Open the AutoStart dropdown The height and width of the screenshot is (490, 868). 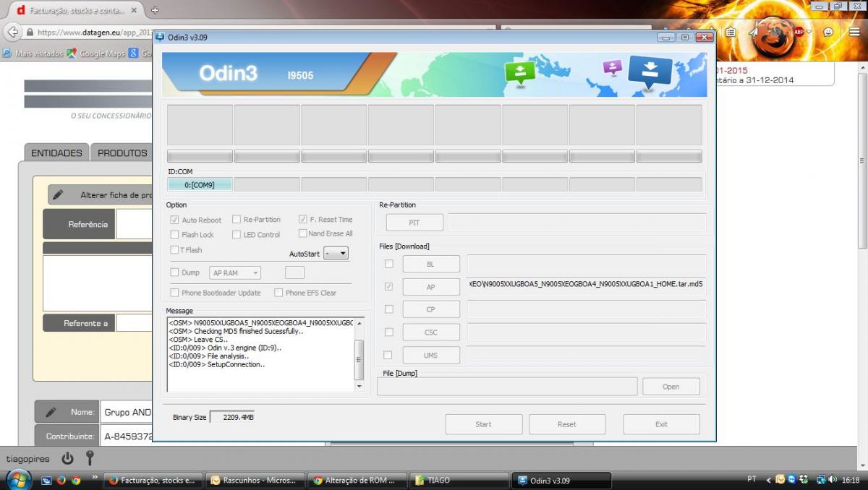(336, 254)
